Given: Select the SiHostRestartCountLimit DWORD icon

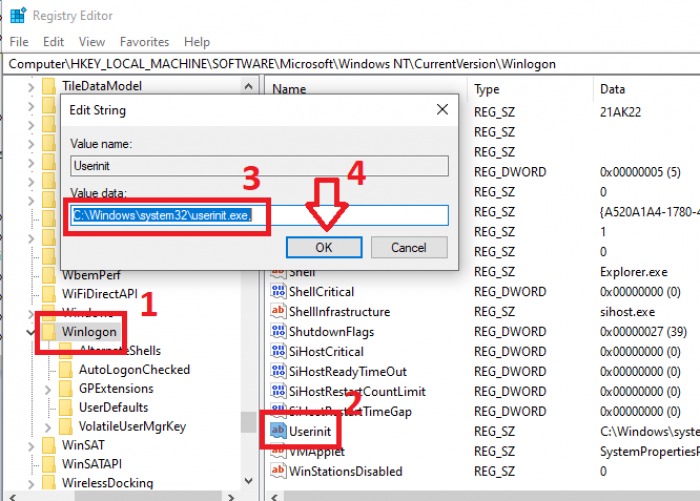Looking at the screenshot, I should [278, 391].
